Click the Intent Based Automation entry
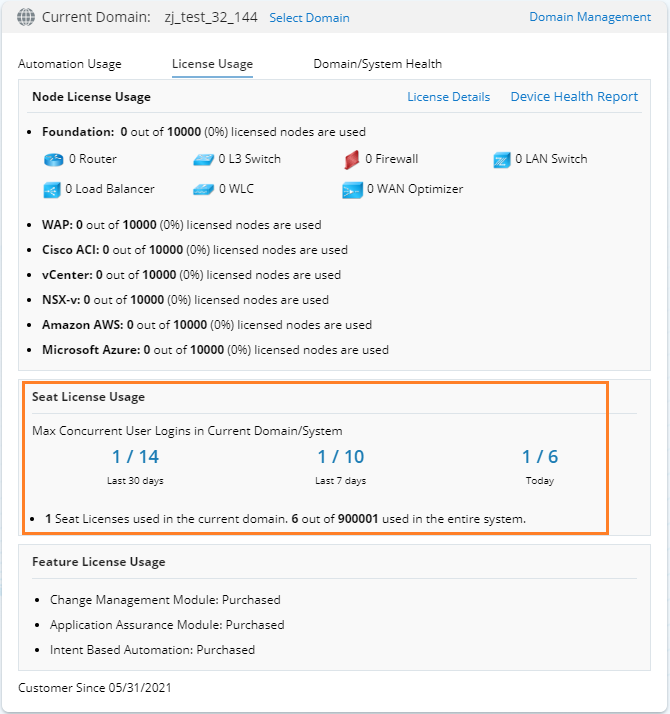The height and width of the screenshot is (714, 670). point(152,650)
